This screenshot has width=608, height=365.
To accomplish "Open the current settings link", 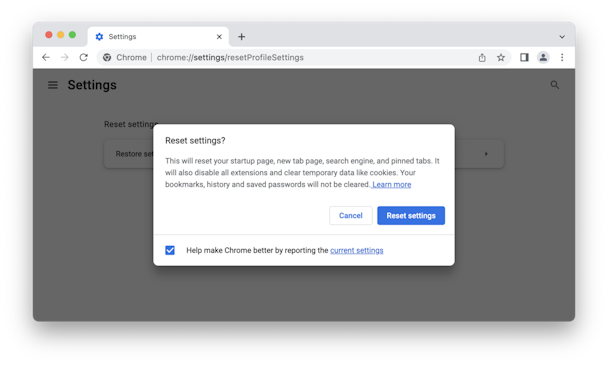I will [x=357, y=251].
